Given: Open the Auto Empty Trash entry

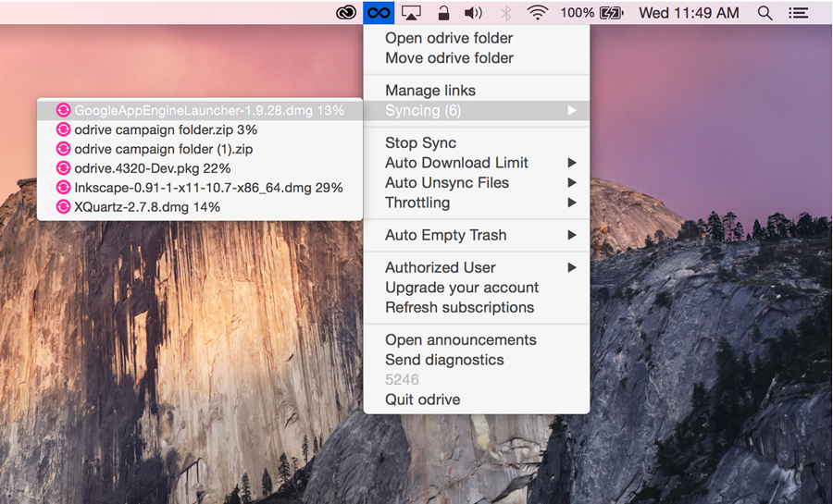Looking at the screenshot, I should 477,235.
